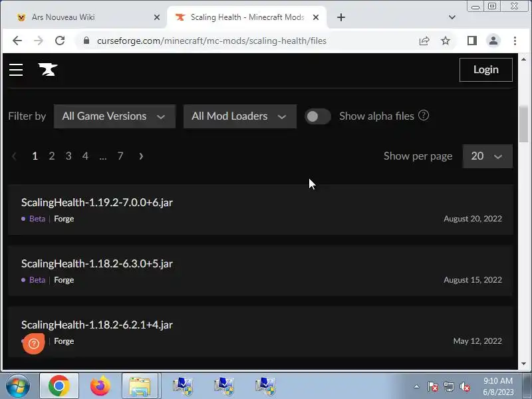Click Forge label on the 1.18.2-6.3.0 file
Viewport: 532px width, 399px height.
(x=64, y=280)
